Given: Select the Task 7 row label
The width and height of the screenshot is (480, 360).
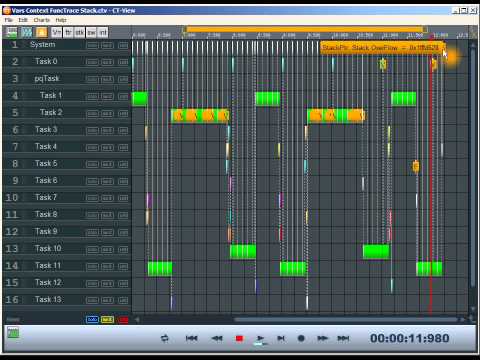Looking at the screenshot, I should [46, 198].
